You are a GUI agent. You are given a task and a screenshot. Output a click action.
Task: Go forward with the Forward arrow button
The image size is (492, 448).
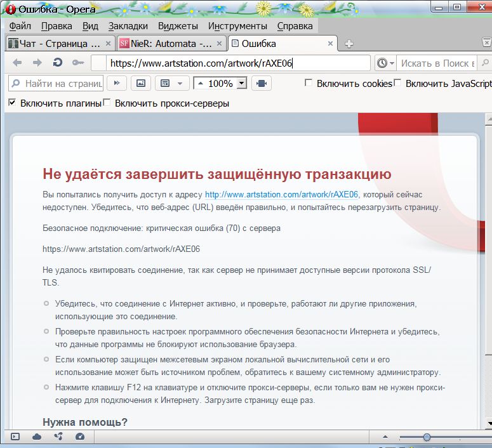click(x=37, y=63)
